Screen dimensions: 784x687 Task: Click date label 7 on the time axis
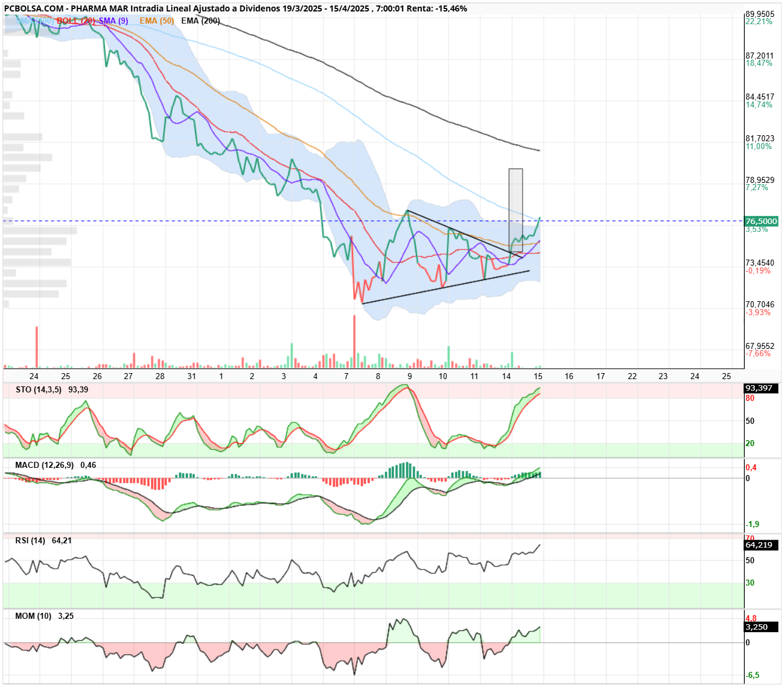346,376
